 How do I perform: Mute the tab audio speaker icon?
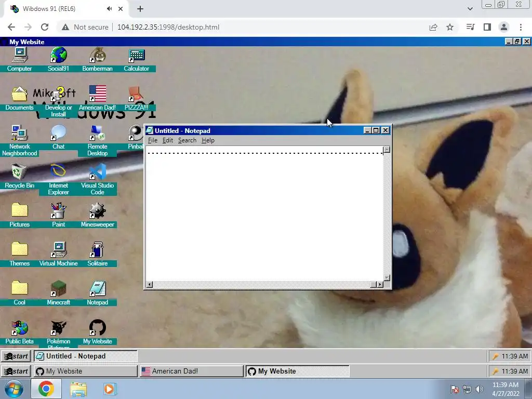109,9
